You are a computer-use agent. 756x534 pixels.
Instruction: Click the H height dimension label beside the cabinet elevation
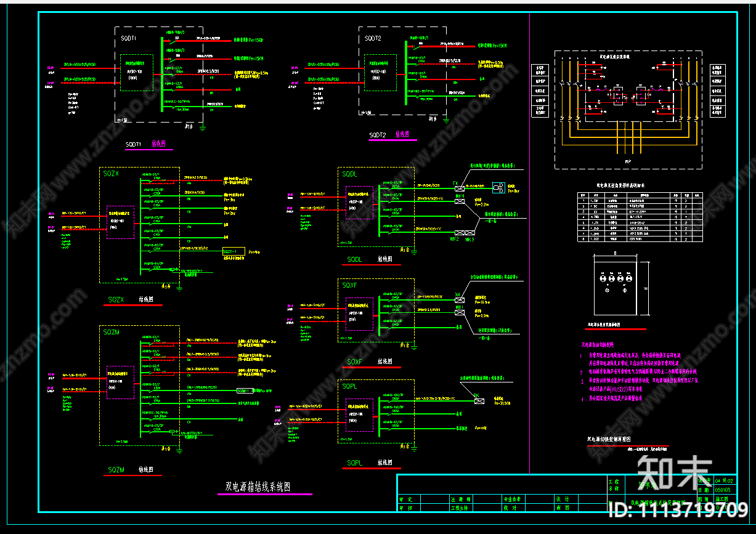click(x=646, y=289)
